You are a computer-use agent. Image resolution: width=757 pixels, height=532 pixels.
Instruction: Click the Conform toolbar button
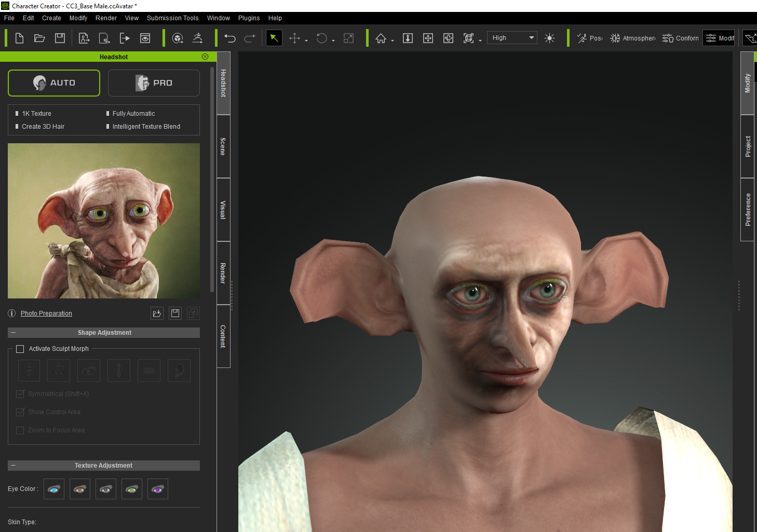pos(680,38)
